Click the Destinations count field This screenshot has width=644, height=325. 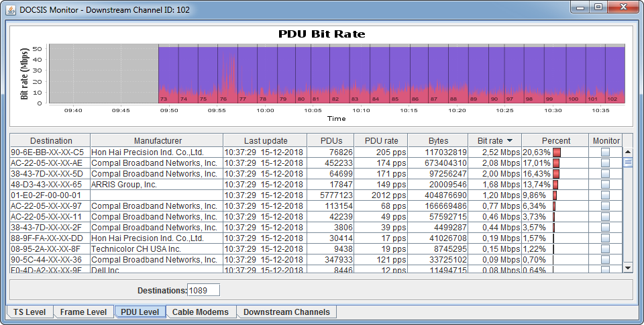click(203, 291)
